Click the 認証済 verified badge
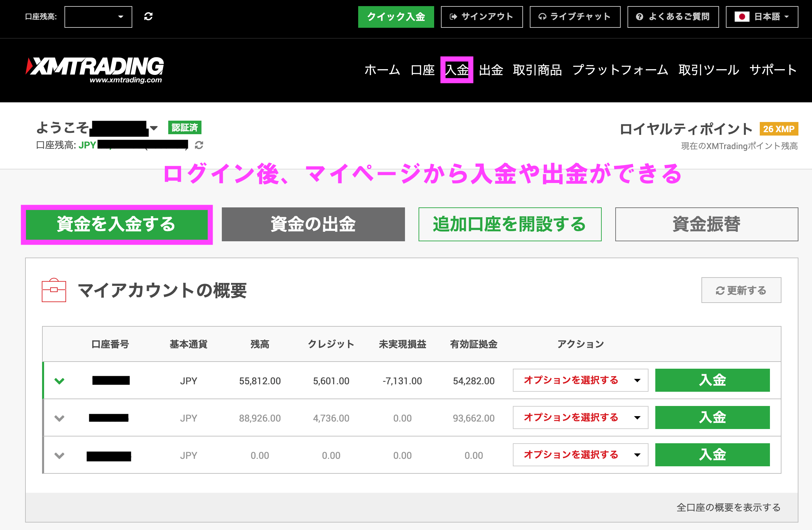The height and width of the screenshot is (530, 812). pyautogui.click(x=185, y=127)
